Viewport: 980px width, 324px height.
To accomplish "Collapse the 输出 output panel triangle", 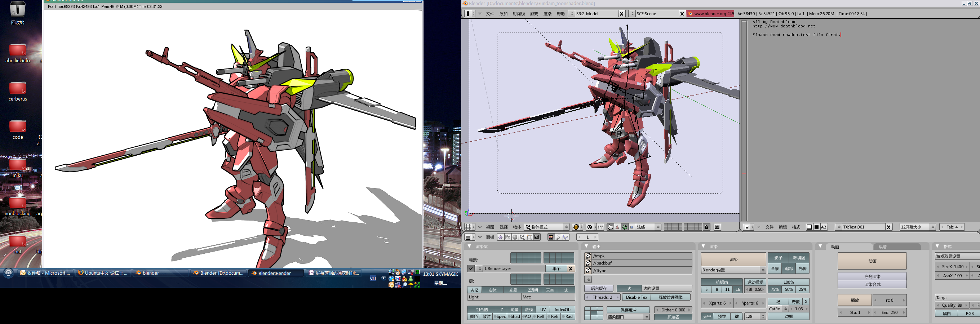I will point(586,247).
